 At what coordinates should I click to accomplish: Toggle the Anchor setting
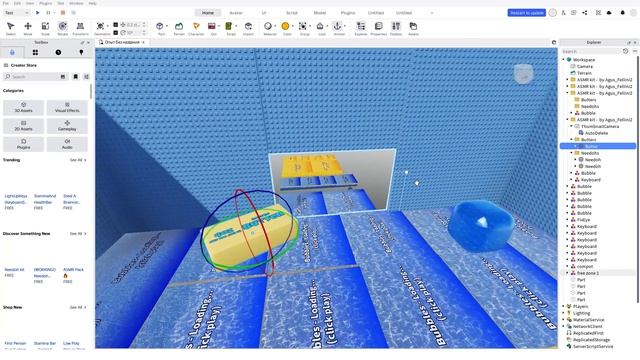coord(337,26)
